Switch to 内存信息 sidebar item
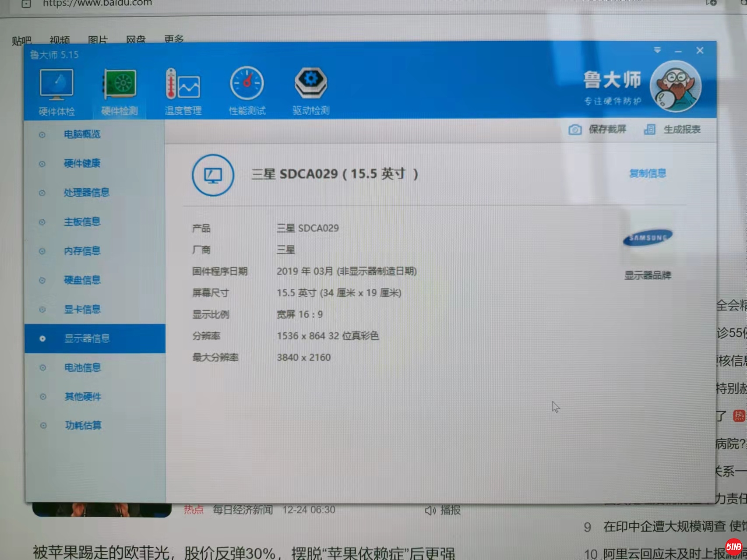 pos(82,251)
